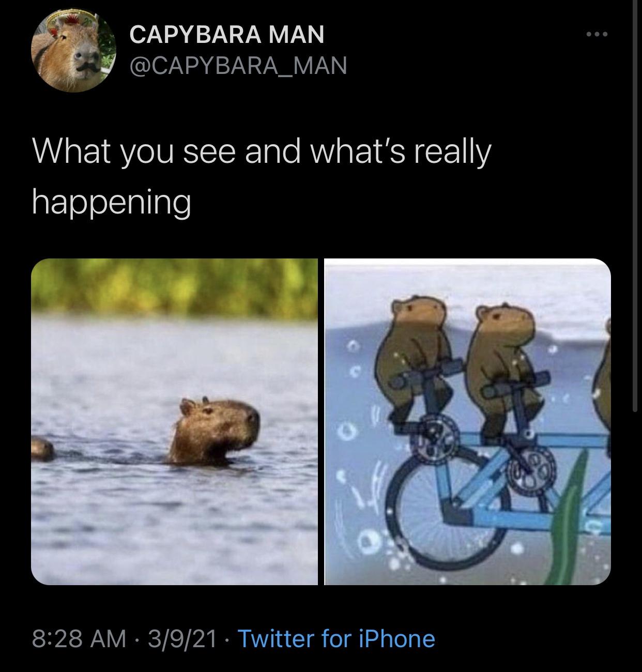
Task: Expand the left photo to fullscreen
Action: [176, 424]
